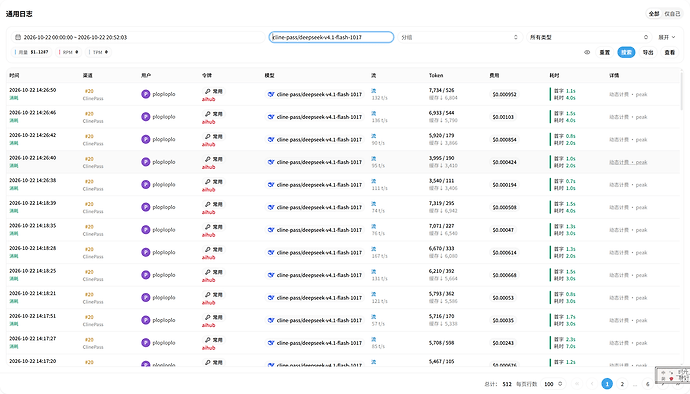The image size is (690, 394).
Task: Go to pagination page 2
Action: pos(622,384)
